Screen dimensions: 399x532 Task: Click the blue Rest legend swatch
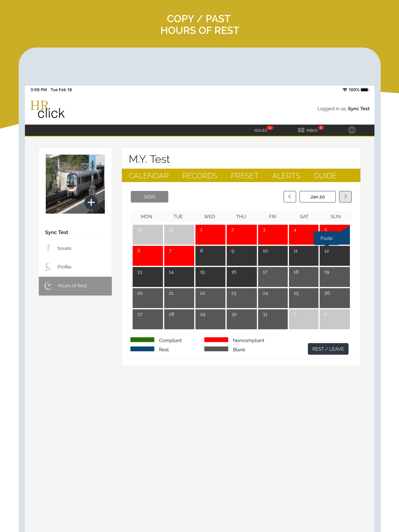[142, 349]
